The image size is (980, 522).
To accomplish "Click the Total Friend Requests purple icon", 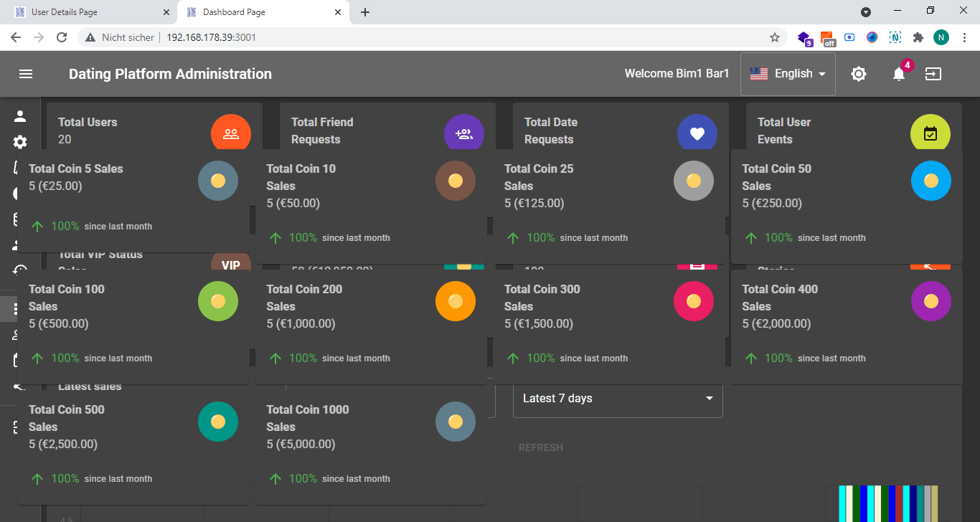I will click(464, 133).
